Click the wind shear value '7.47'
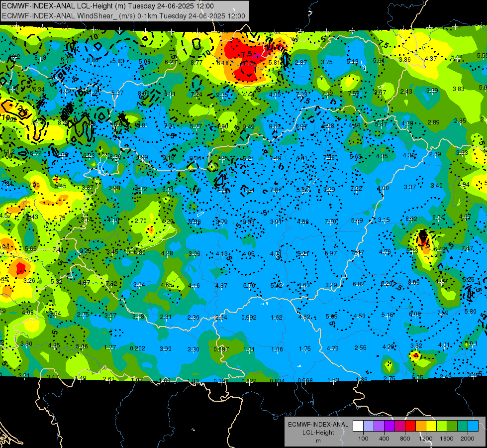 click(468, 248)
